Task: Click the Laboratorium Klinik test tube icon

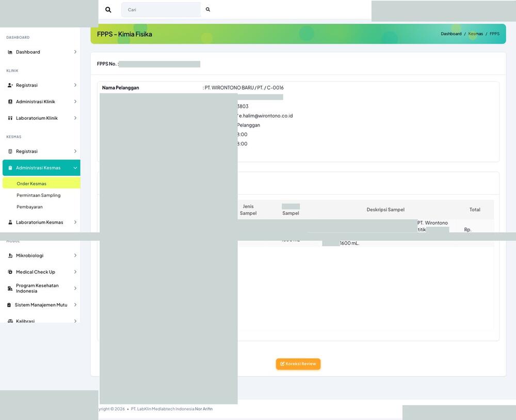Action: tap(10, 118)
